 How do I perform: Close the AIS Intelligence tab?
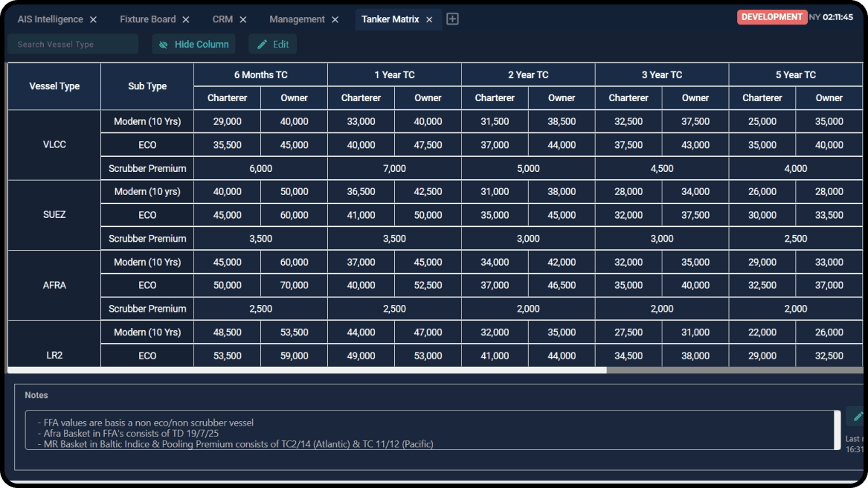[94, 19]
